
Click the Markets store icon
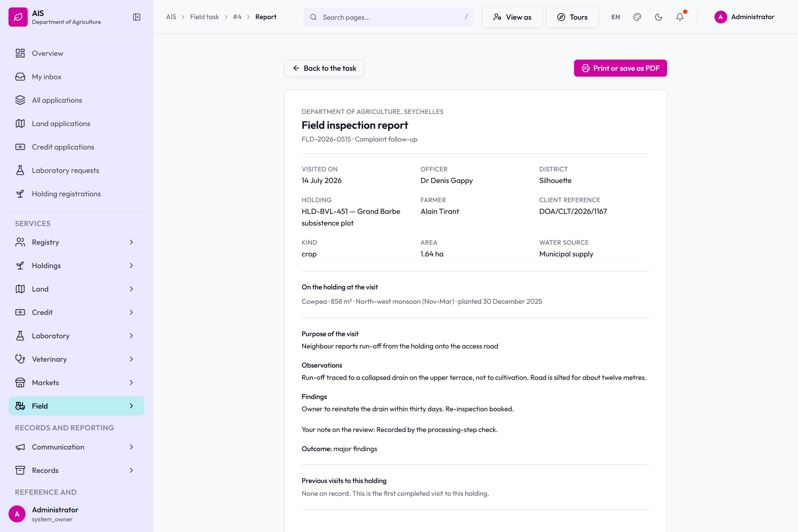(x=20, y=383)
